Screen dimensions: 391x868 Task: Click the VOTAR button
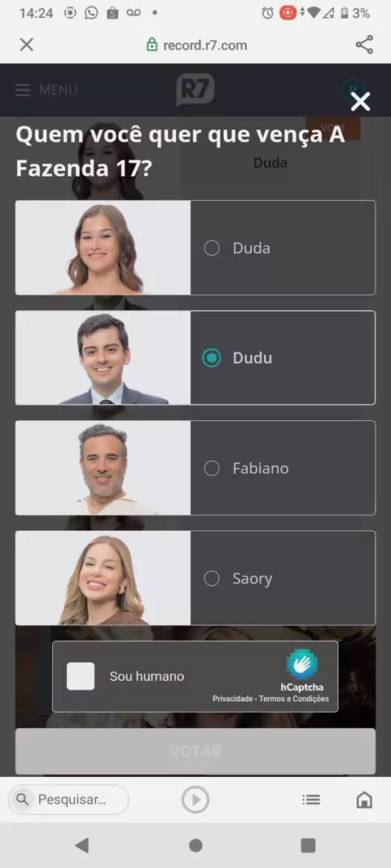(x=195, y=752)
